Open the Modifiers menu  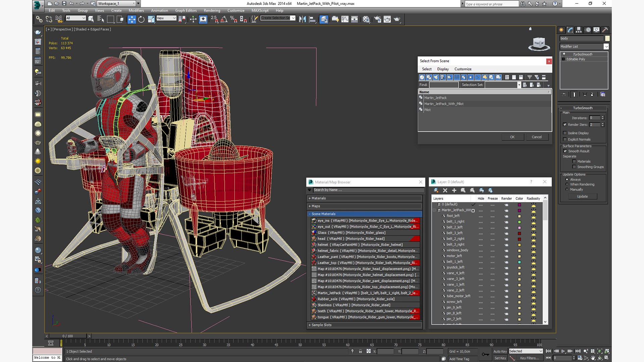coord(136,10)
